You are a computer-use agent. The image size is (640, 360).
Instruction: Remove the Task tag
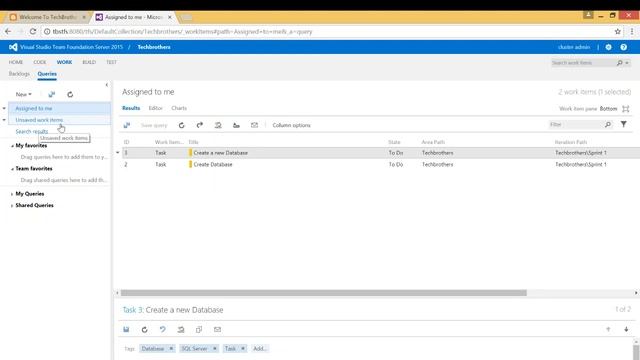click(243, 349)
